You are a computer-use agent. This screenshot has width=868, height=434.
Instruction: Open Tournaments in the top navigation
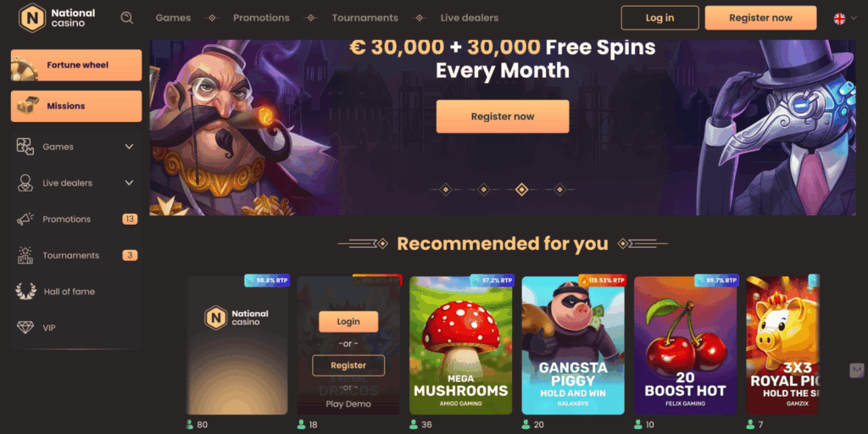364,18
